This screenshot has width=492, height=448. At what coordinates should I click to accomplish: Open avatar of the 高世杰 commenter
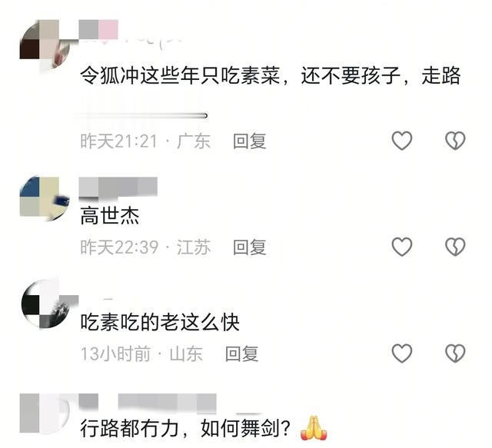tap(45, 197)
